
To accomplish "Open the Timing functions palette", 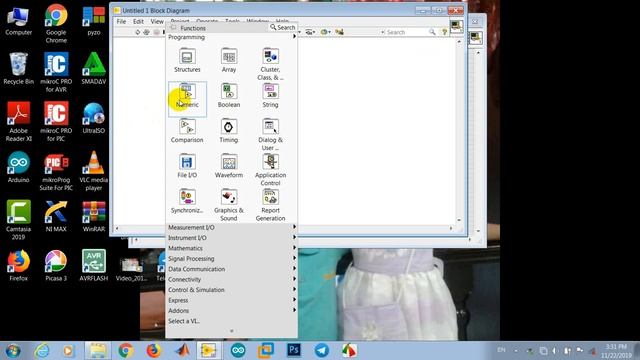I will [x=229, y=131].
